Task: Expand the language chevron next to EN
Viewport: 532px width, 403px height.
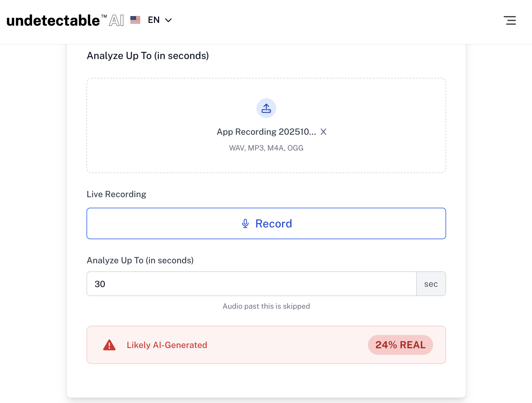Action: [168, 20]
